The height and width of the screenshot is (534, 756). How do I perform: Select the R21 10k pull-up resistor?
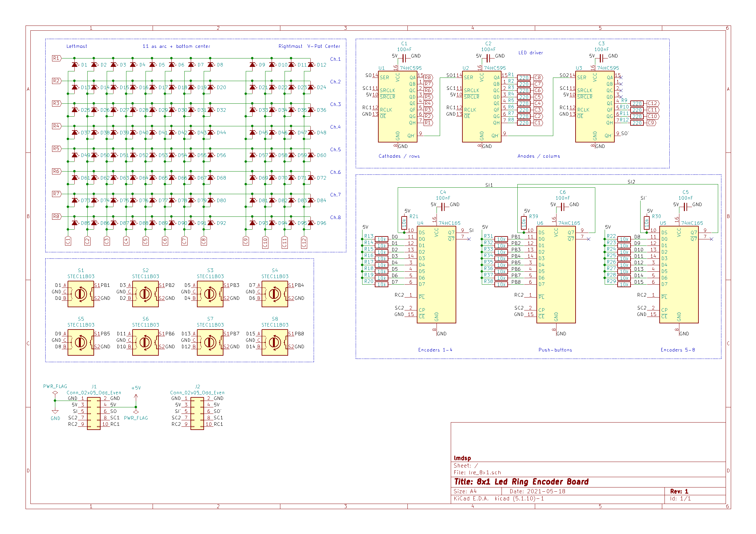tap(404, 223)
